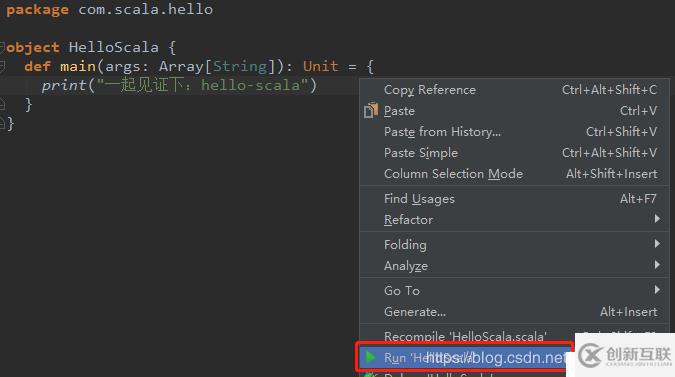
Task: Collapse the object HelloScala fold marker
Action: [x=2, y=46]
